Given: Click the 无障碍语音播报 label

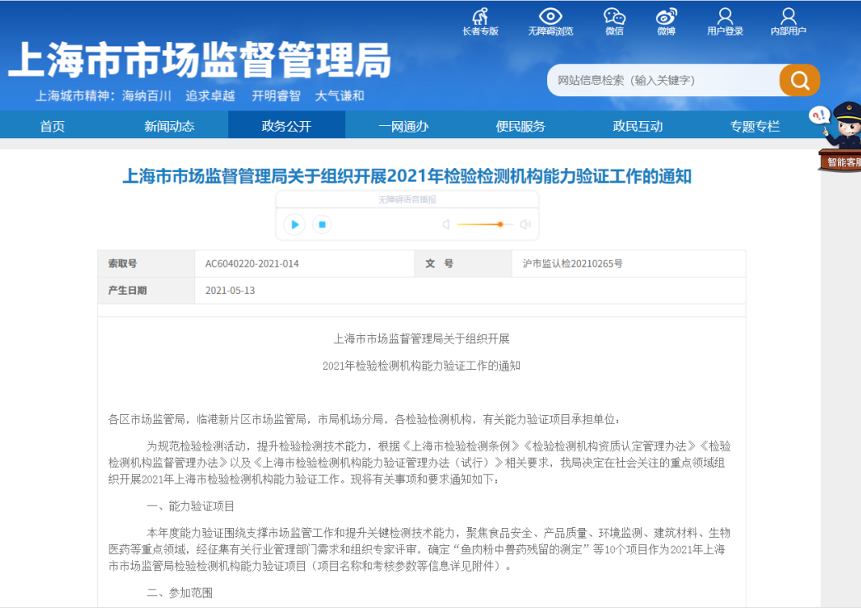Looking at the screenshot, I should click(x=407, y=199).
